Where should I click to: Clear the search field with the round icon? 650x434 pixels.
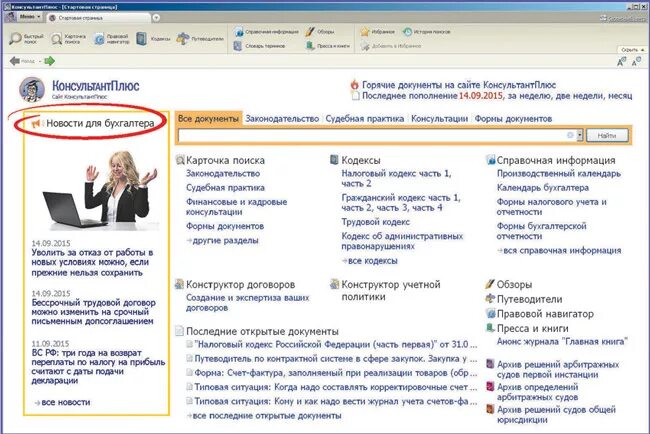pyautogui.click(x=570, y=135)
